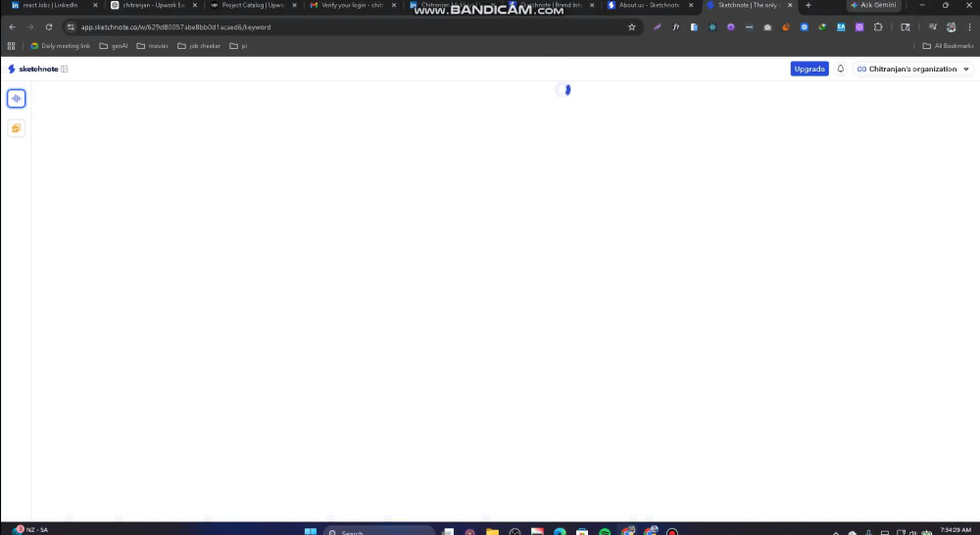Screen dimensions: 980x535
Task: Open the movies bookmarks folder
Action: 153,46
